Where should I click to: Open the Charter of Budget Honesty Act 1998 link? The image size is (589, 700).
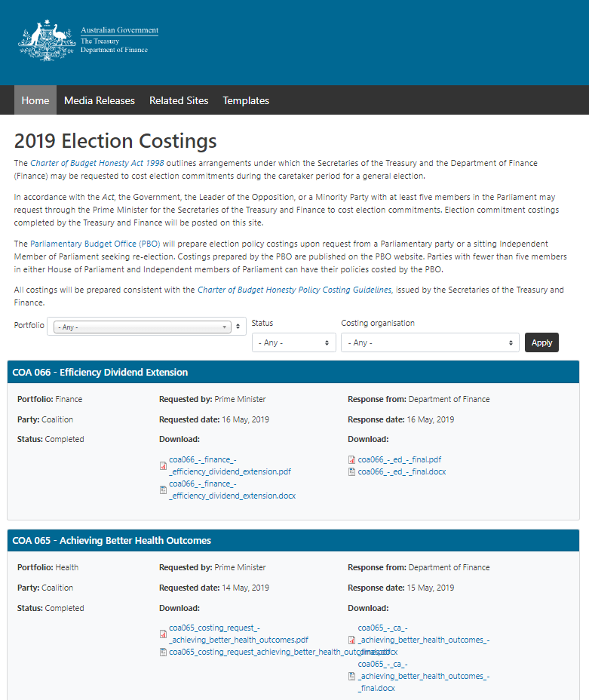point(97,163)
